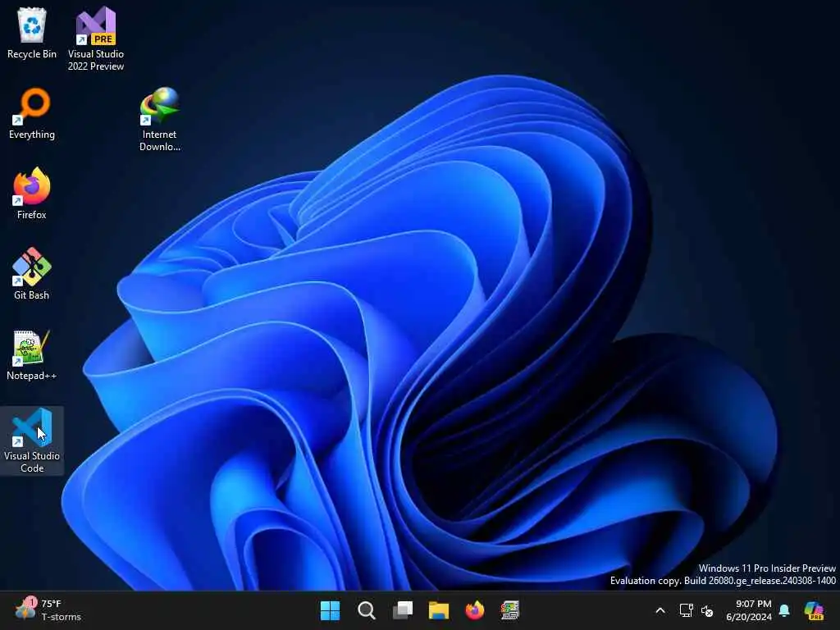Select the Notepad++ desktop shortcut
840x630 pixels.
pyautogui.click(x=32, y=354)
